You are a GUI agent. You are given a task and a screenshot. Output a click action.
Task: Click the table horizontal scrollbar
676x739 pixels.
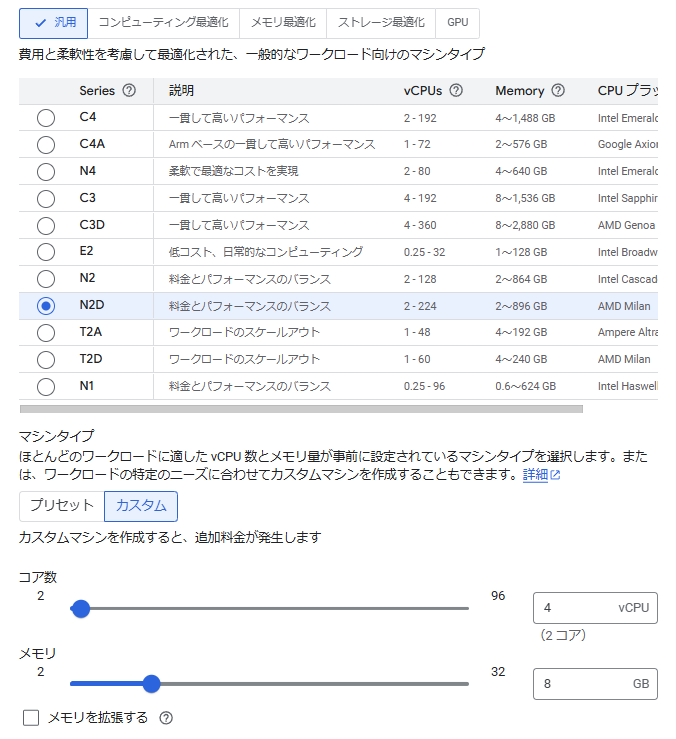(301, 409)
